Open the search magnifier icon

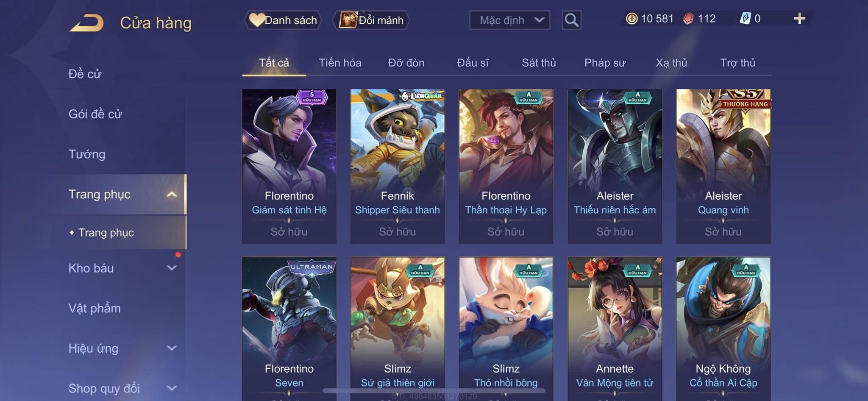click(x=571, y=20)
